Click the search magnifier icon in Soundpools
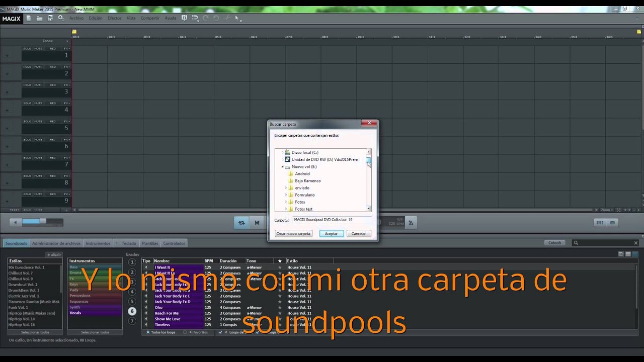Image resolution: width=644 pixels, height=362 pixels. coord(576,243)
